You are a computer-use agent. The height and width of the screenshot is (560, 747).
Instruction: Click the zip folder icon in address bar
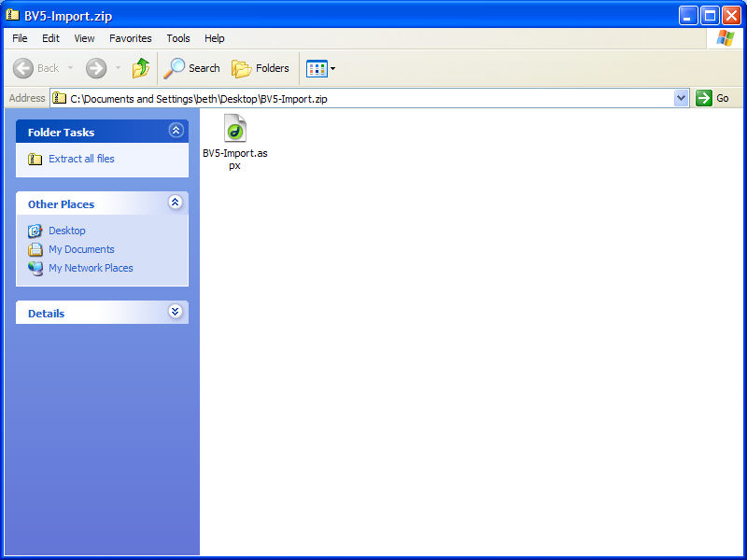coord(59,98)
